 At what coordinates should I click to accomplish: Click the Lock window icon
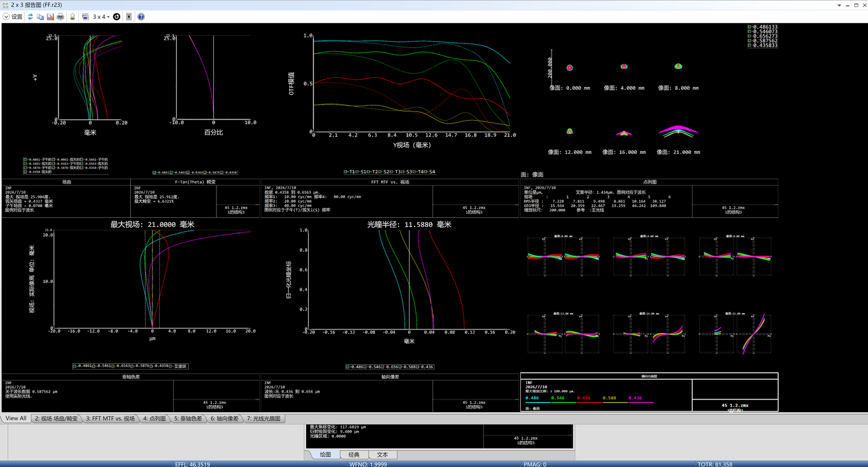tap(72, 17)
